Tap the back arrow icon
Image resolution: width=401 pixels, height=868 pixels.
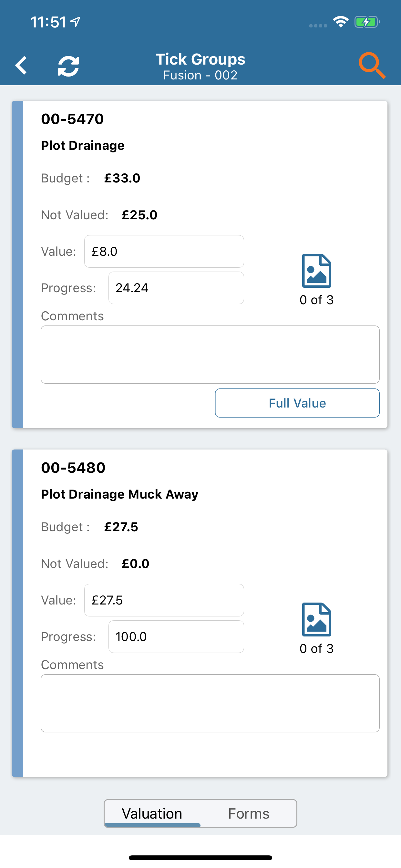(x=21, y=65)
